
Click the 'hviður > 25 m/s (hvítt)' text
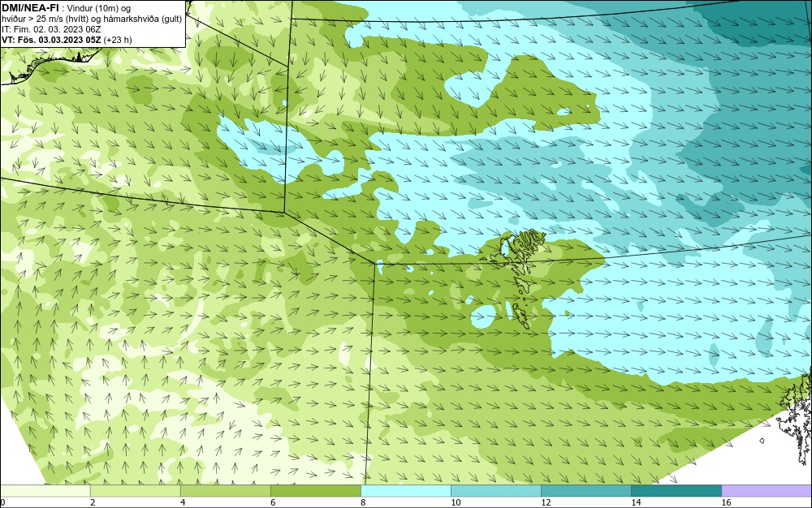[45, 19]
